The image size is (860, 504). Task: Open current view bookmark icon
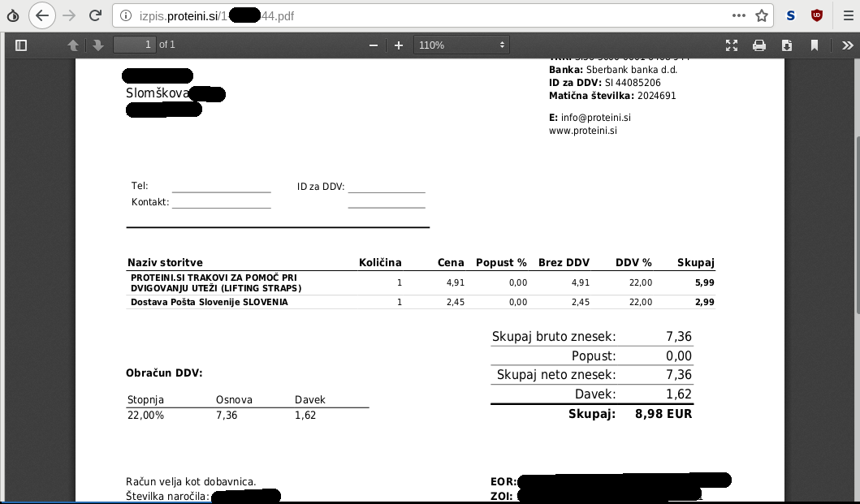point(815,45)
